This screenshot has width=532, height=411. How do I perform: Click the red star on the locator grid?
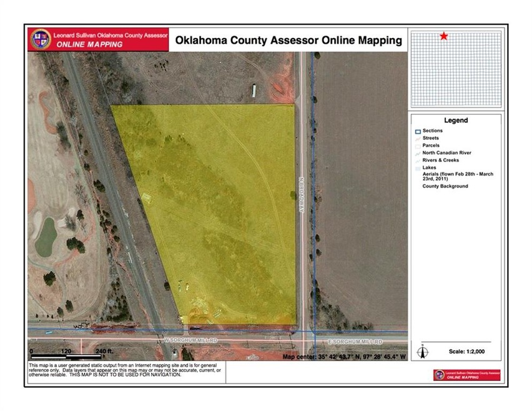[x=443, y=36]
